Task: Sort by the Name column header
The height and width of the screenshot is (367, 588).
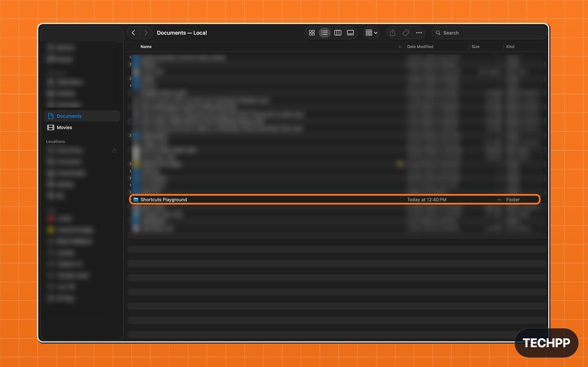Action: click(146, 47)
